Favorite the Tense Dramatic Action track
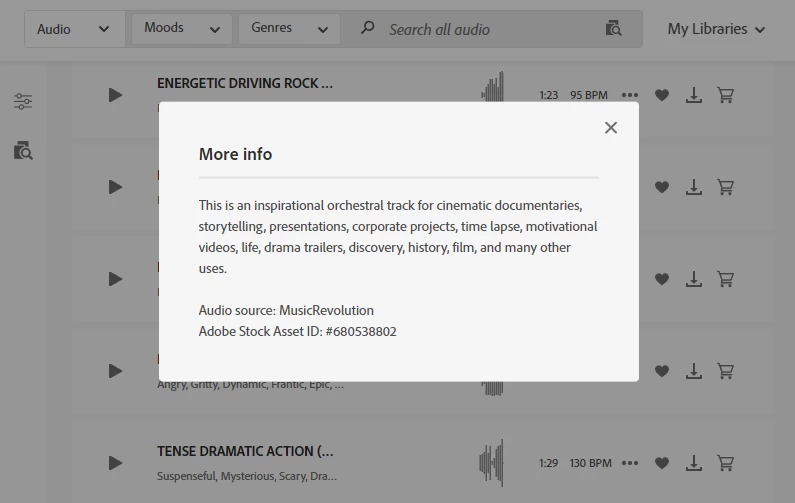 (x=661, y=463)
